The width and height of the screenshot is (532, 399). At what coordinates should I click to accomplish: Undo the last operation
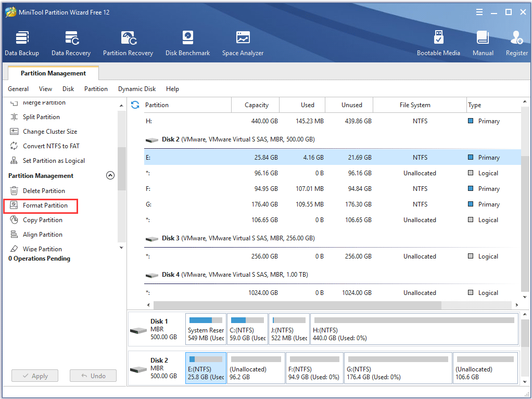(93, 376)
